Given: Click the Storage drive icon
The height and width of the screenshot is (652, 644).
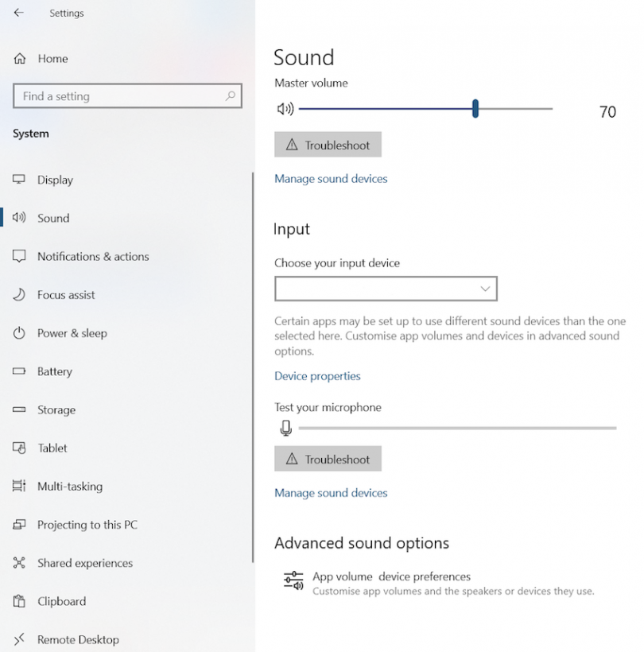Looking at the screenshot, I should [22, 409].
